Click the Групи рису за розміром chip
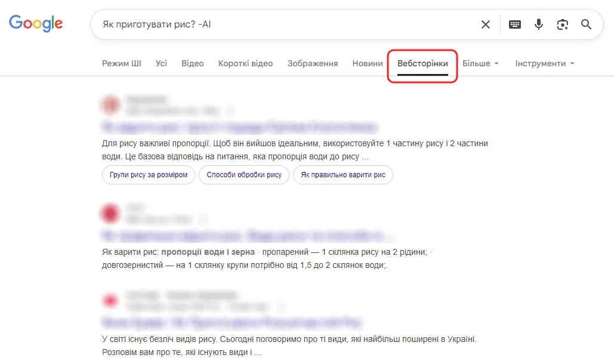 pyautogui.click(x=149, y=175)
